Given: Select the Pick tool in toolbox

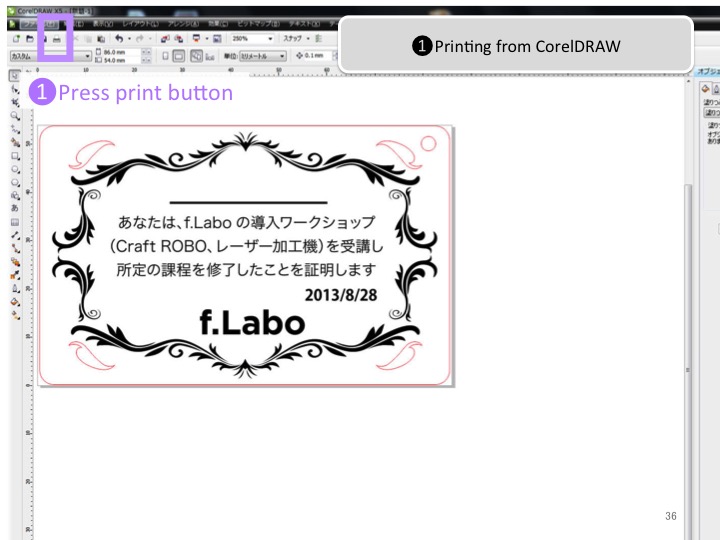Looking at the screenshot, I should pos(15,76).
